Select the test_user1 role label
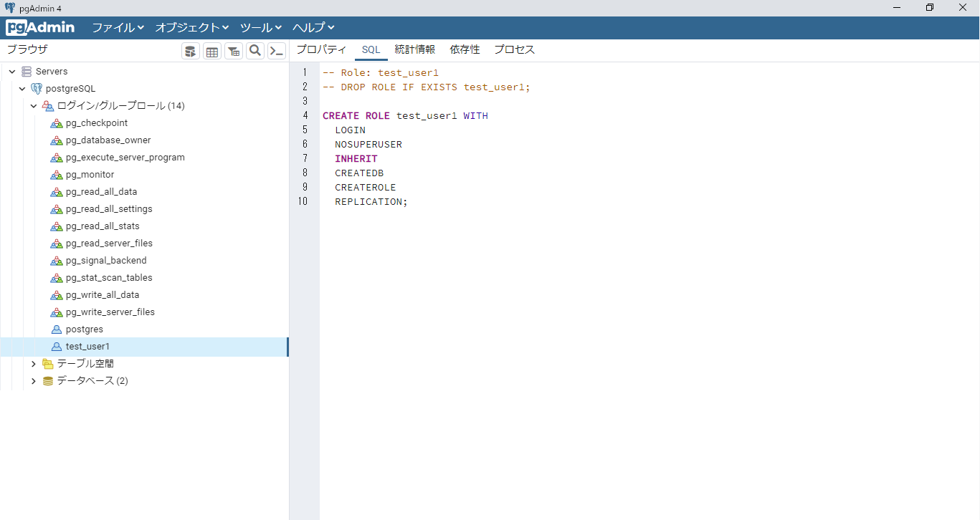Image resolution: width=980 pixels, height=520 pixels. coord(87,347)
